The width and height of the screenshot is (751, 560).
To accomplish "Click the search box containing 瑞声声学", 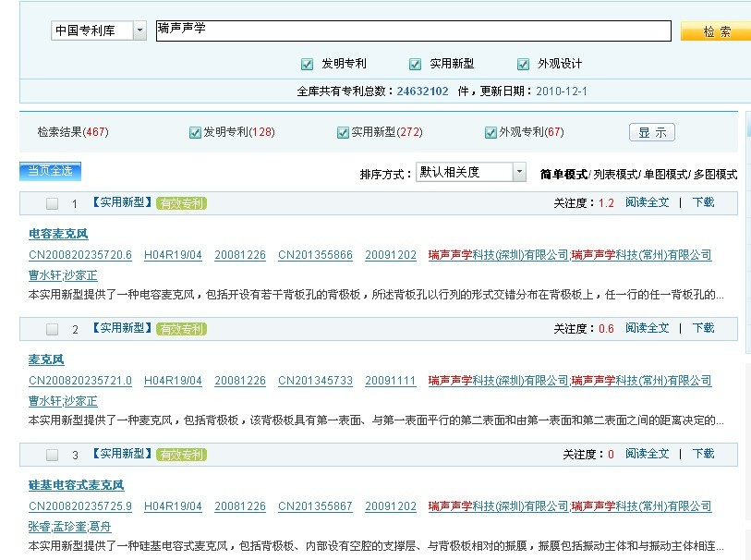I will tap(413, 30).
